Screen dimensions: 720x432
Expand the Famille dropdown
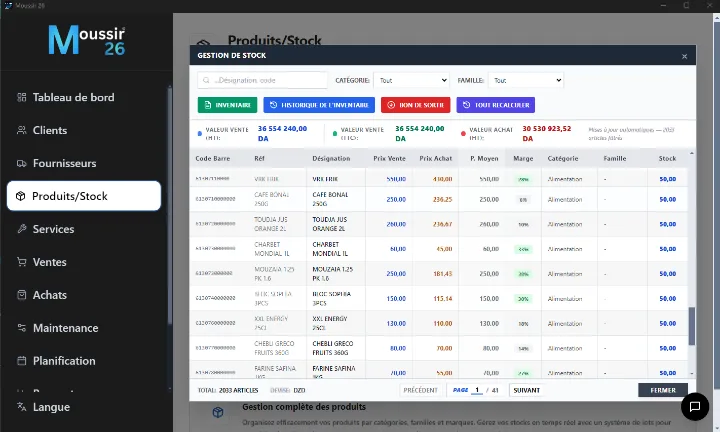526,80
